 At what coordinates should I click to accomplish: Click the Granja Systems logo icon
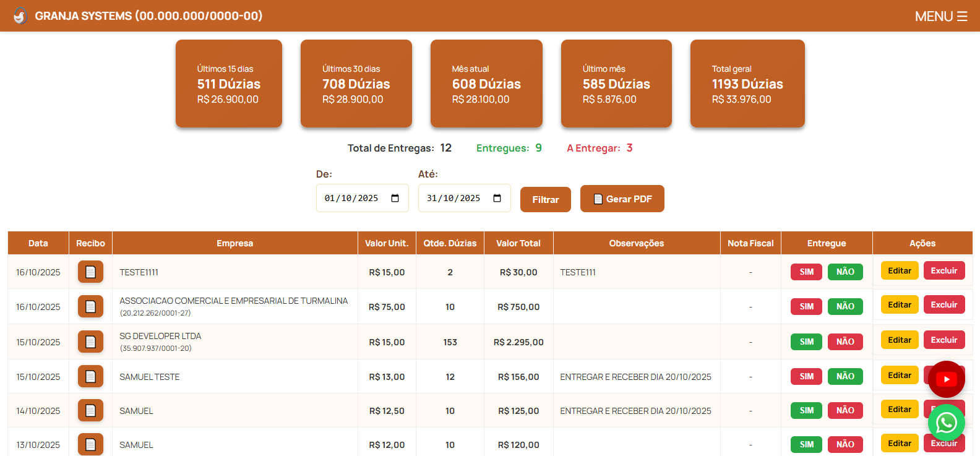pos(20,16)
